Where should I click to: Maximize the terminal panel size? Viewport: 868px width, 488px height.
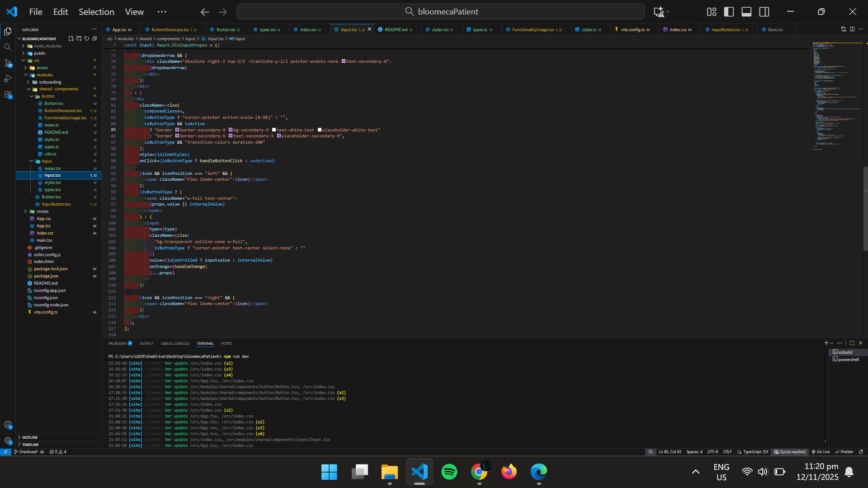pyautogui.click(x=852, y=343)
